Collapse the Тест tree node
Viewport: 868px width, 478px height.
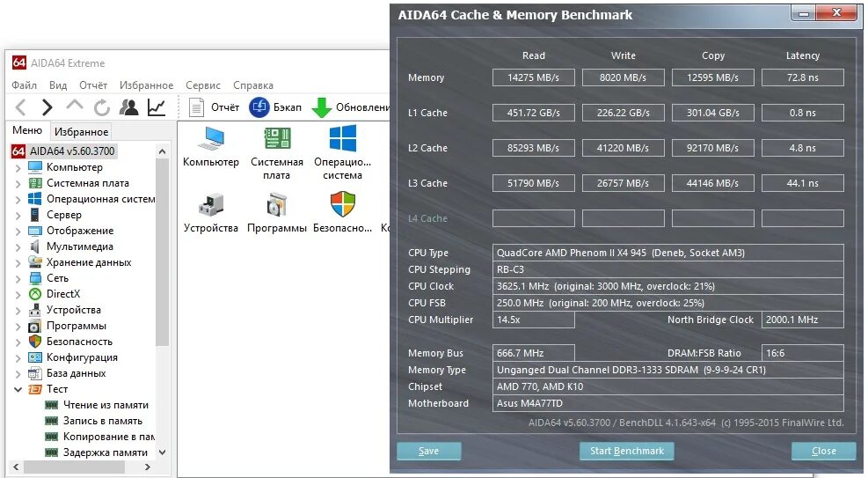point(18,389)
